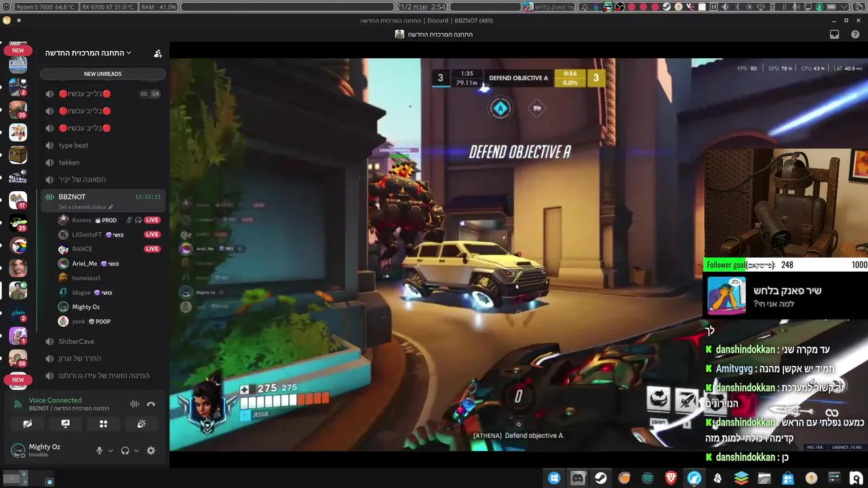
Task: Click 'Set a channel status' edit link
Action: point(85,207)
